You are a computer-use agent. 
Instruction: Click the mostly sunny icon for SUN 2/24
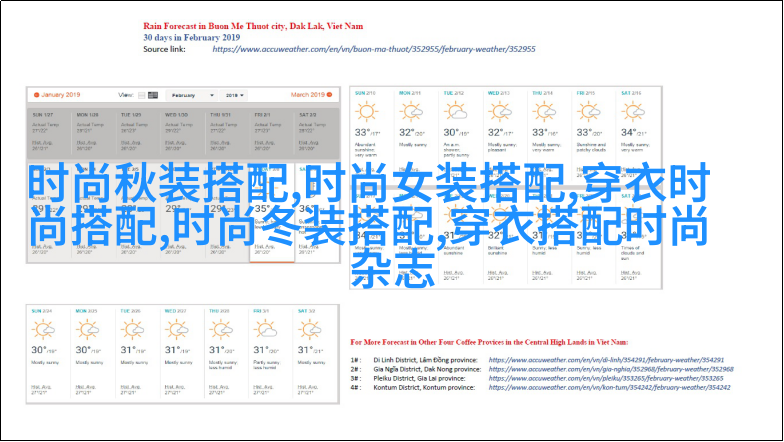[43, 330]
